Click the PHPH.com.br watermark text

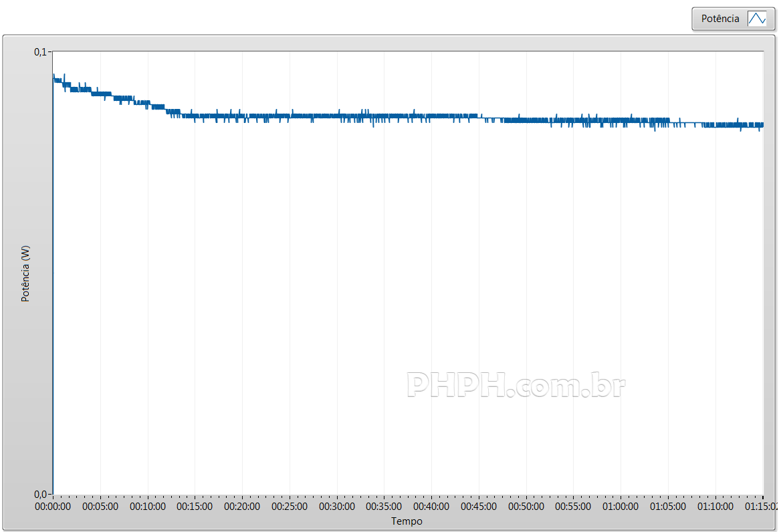coord(516,386)
